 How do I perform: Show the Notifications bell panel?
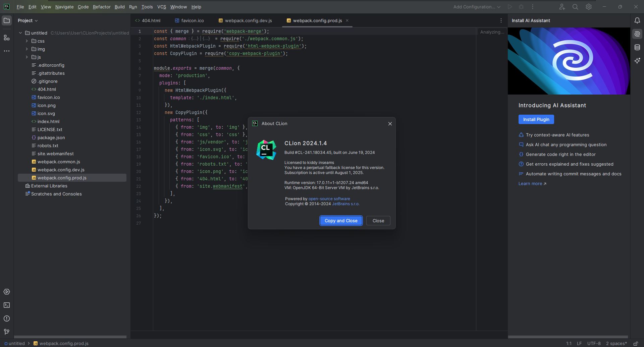coord(637,20)
